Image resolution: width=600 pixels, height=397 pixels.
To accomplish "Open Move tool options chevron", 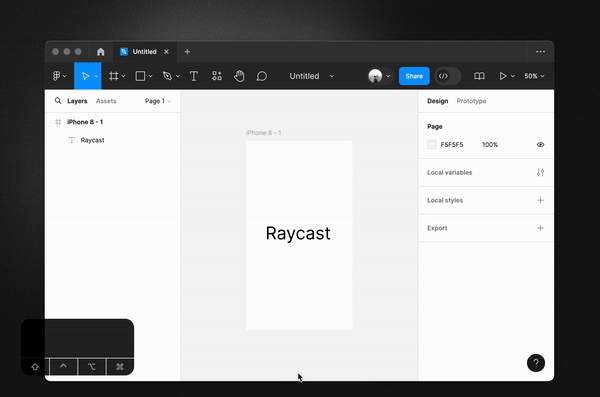I will tap(96, 76).
